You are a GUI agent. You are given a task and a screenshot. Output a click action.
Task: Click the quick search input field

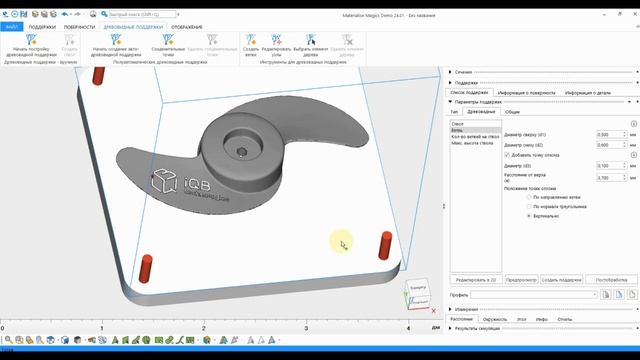[x=142, y=14]
